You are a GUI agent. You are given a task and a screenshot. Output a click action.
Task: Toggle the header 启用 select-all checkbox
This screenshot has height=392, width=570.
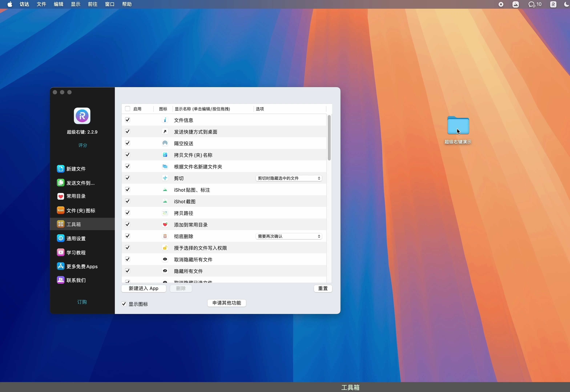(x=127, y=109)
